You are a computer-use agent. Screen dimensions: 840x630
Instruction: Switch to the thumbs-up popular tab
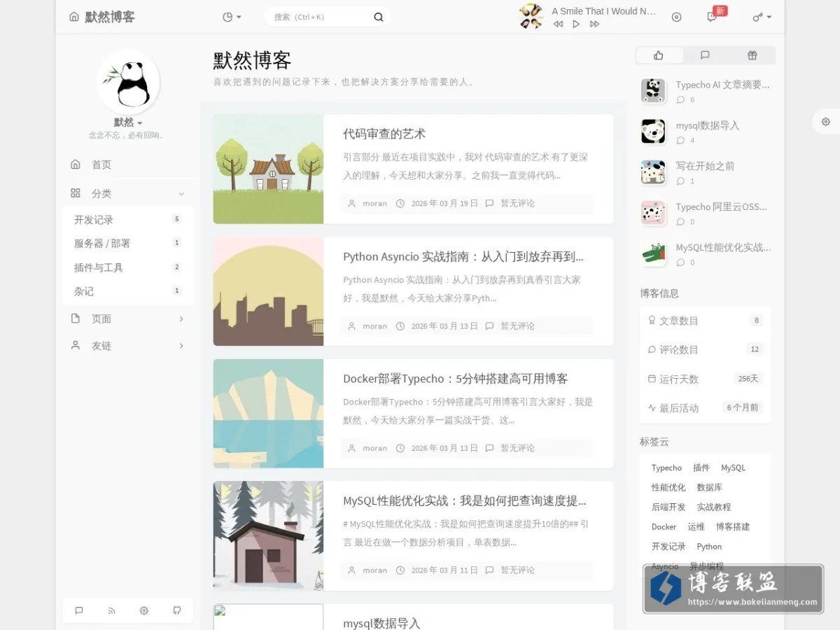point(659,55)
